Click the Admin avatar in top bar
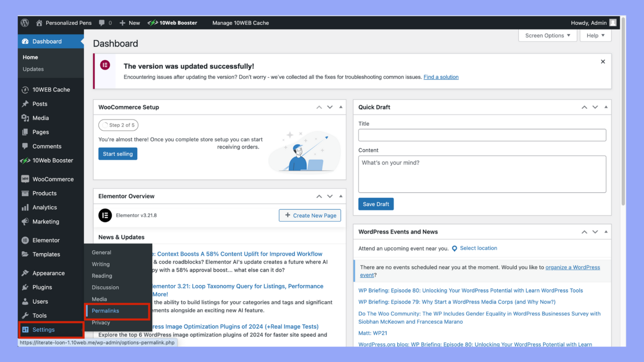 click(613, 23)
